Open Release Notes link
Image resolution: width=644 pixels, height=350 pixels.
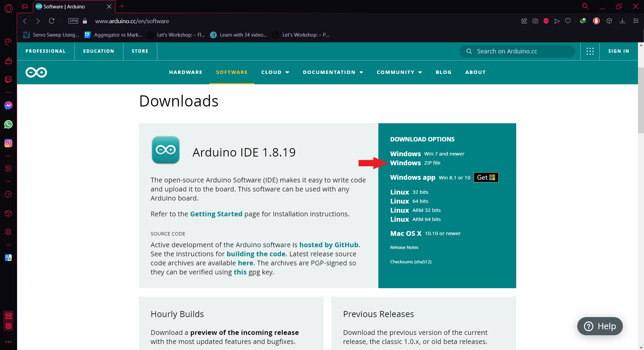pos(404,248)
